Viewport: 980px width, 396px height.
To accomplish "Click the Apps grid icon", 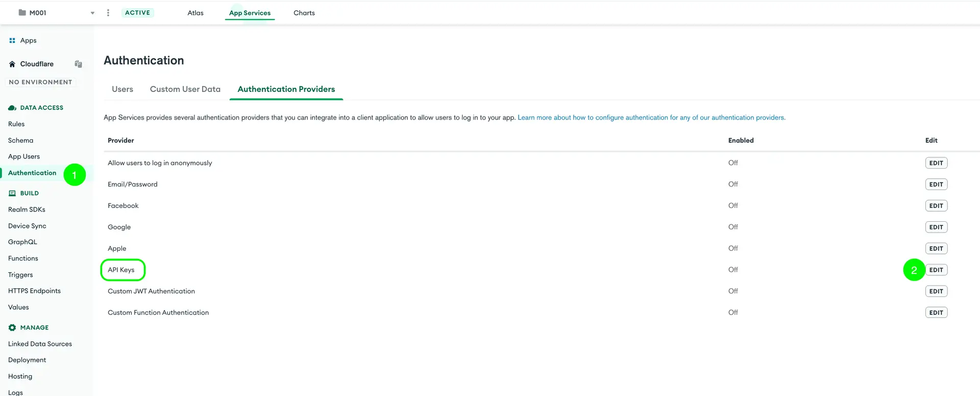I will point(12,40).
